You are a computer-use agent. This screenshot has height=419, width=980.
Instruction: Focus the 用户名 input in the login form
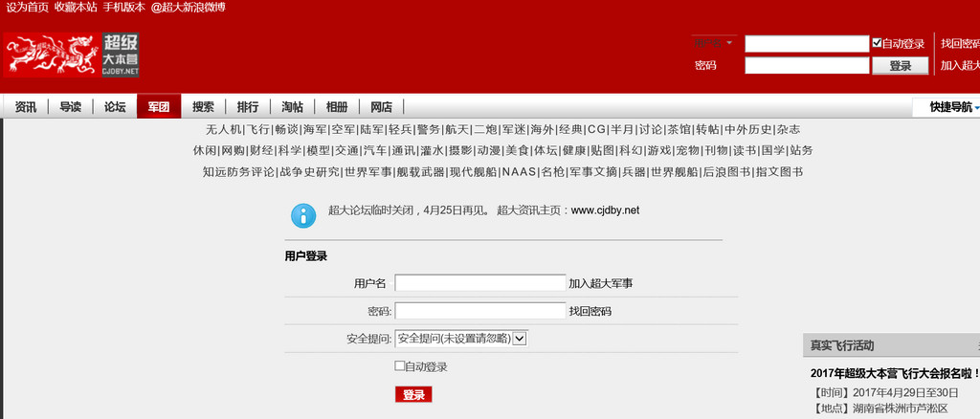click(480, 283)
